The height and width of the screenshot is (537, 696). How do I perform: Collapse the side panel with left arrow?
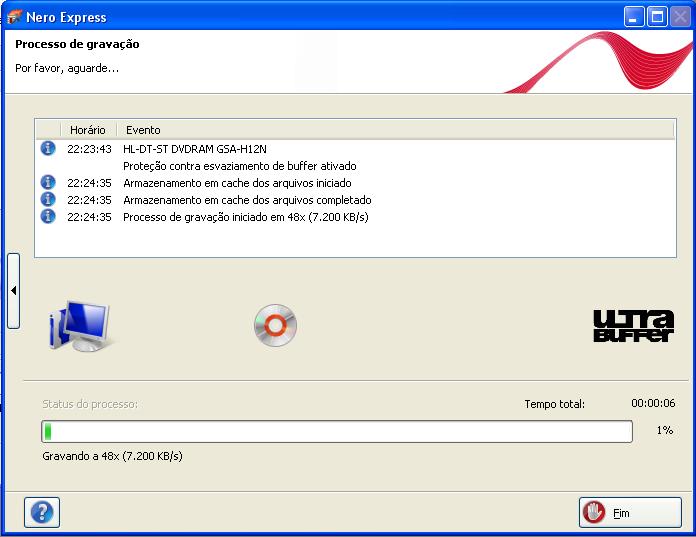pos(14,291)
